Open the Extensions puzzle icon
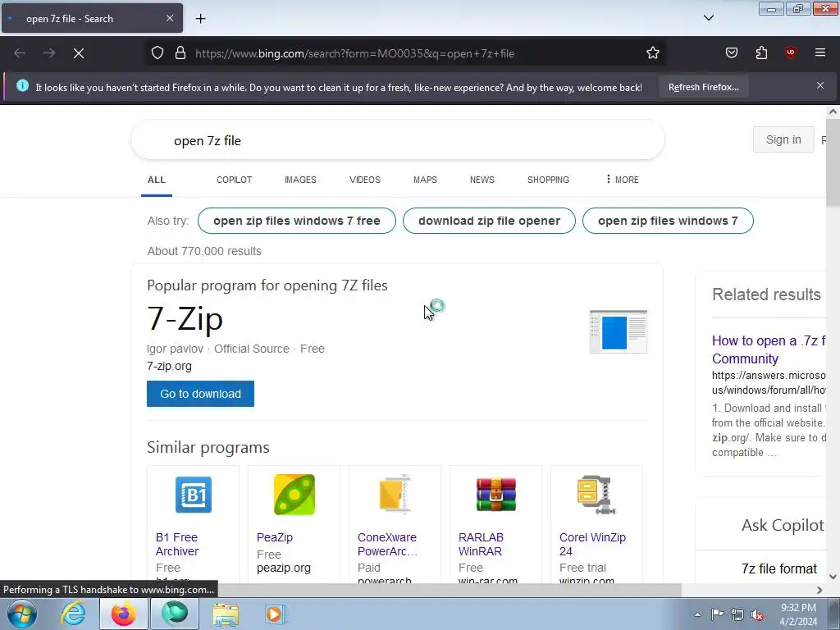Screen dimensions: 840x630 [761, 52]
